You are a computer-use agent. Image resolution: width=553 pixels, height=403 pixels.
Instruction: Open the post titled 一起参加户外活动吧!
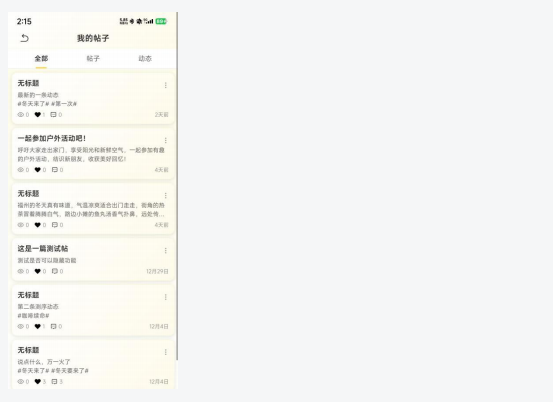(x=52, y=138)
